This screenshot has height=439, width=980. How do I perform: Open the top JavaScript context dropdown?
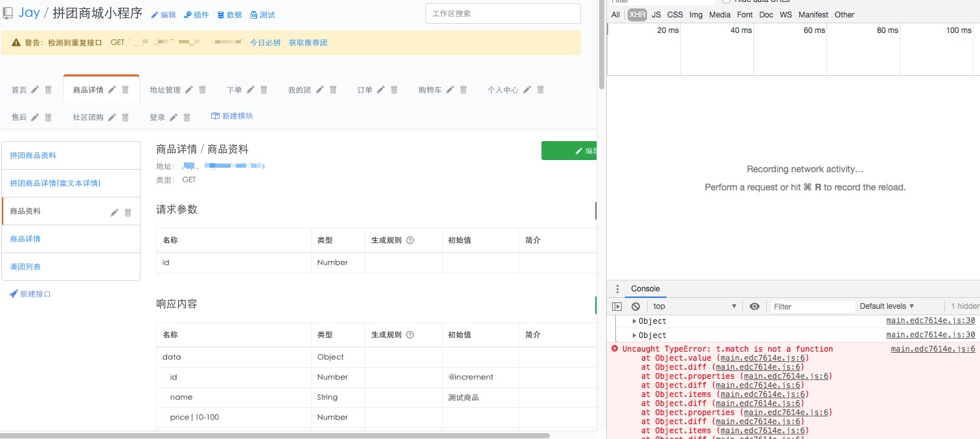(695, 306)
